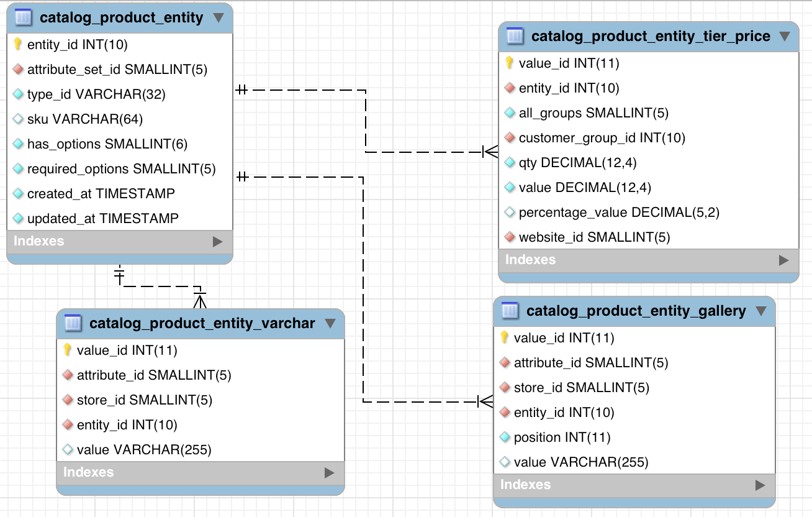Select the catalog_product_entity_tier_price title text
Screen dimensions: 812x517
click(651, 37)
